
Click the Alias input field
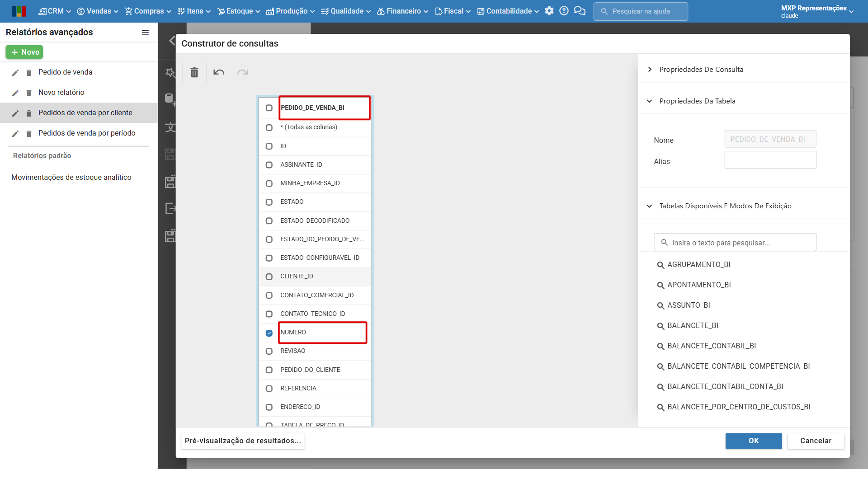pyautogui.click(x=770, y=160)
